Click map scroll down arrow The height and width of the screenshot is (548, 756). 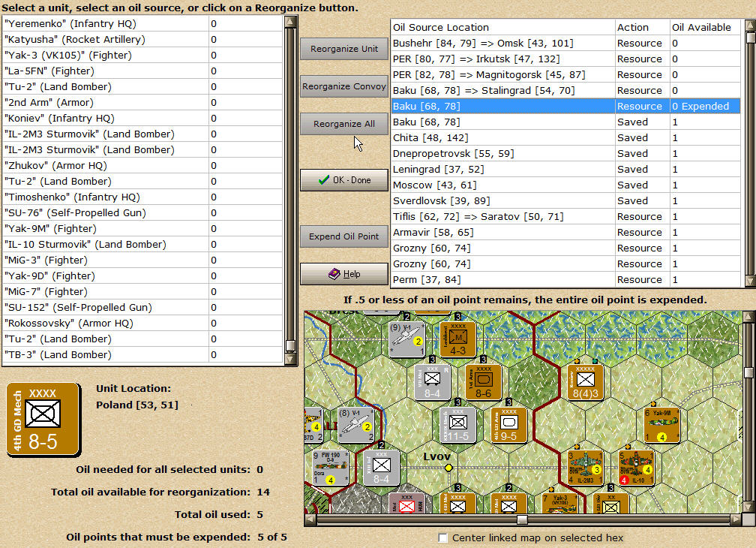point(748,507)
